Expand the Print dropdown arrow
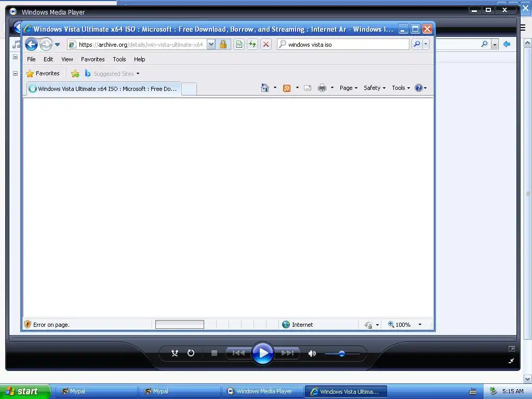The width and height of the screenshot is (532, 399). click(332, 88)
